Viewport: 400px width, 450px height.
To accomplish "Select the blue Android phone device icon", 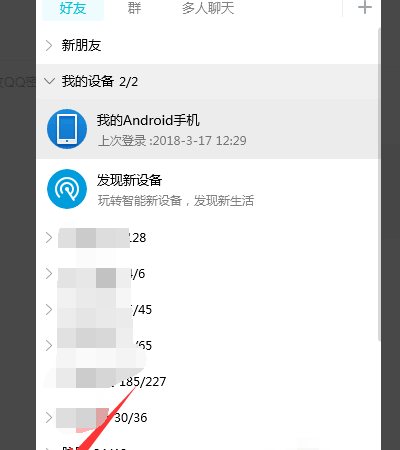I will [67, 129].
